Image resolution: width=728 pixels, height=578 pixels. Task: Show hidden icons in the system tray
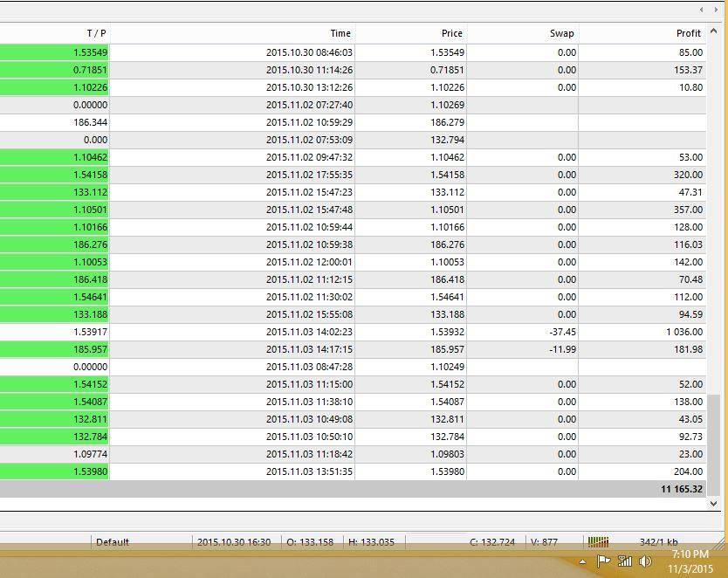click(x=582, y=562)
